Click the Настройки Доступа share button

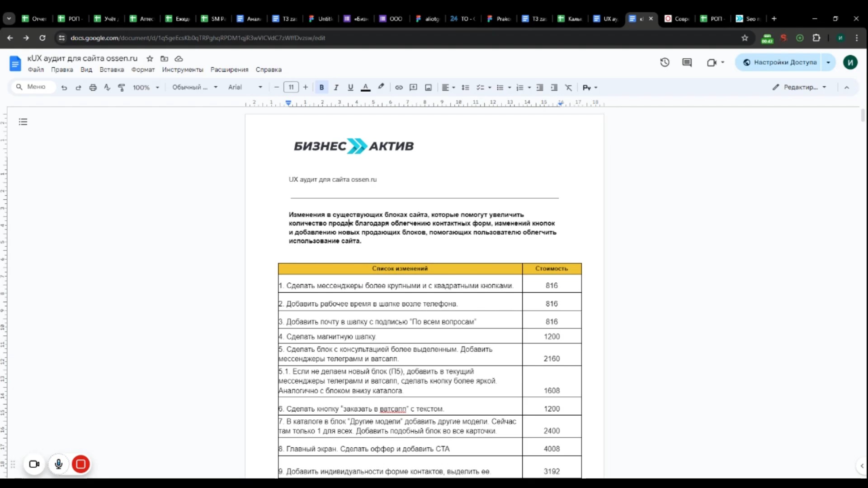780,62
